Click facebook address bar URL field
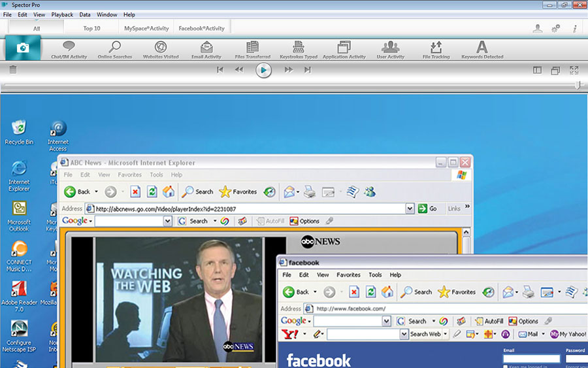The image size is (588, 368). point(446,309)
